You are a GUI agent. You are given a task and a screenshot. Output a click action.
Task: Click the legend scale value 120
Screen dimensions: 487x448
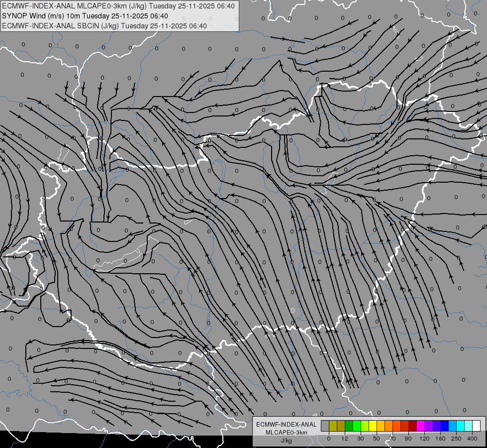(424, 439)
